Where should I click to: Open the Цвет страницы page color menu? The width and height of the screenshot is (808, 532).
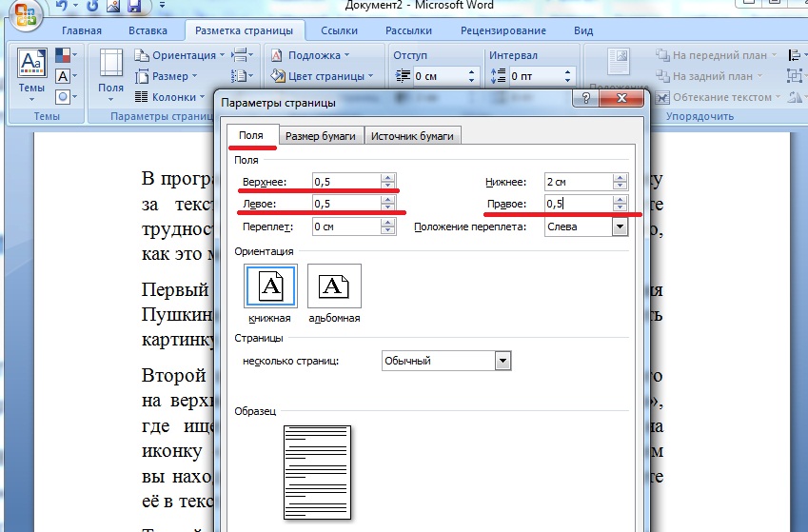(x=322, y=76)
